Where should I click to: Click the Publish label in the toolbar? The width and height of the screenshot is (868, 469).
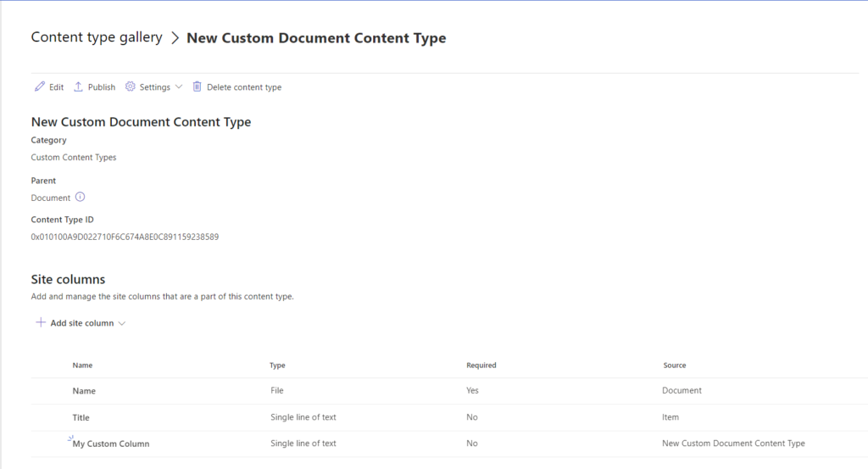(102, 87)
